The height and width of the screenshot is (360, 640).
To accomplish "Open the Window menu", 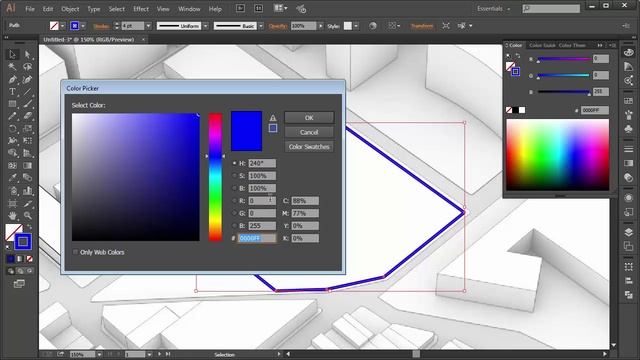I will pos(189,9).
